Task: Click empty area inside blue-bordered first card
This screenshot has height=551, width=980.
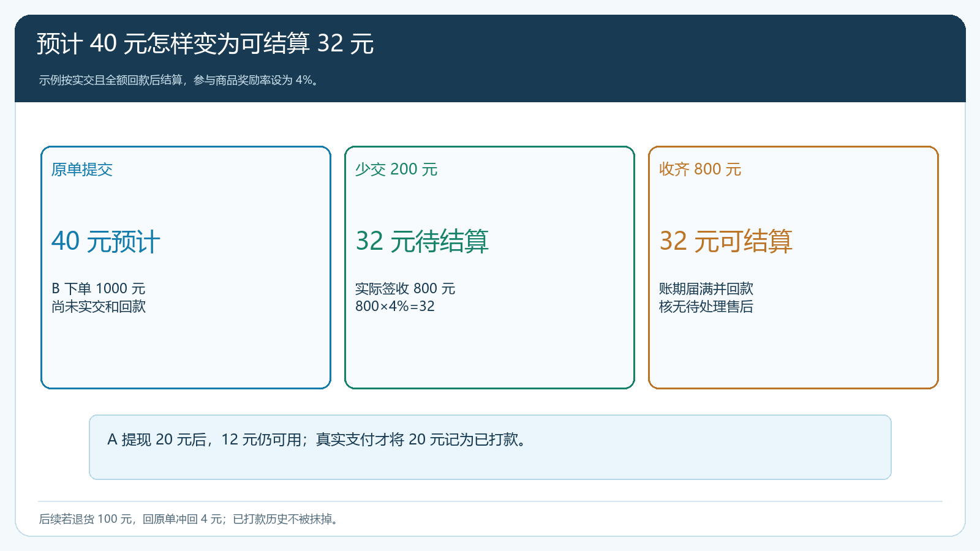Action: [x=186, y=352]
